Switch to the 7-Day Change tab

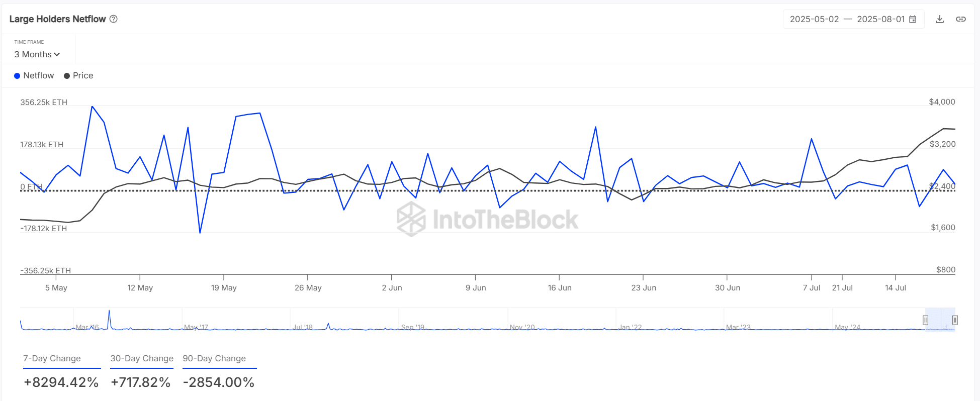52,358
